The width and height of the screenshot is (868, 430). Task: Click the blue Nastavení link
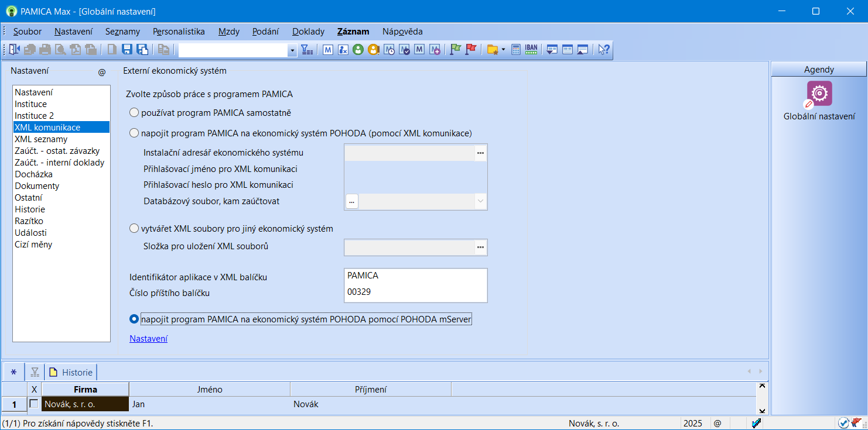148,339
